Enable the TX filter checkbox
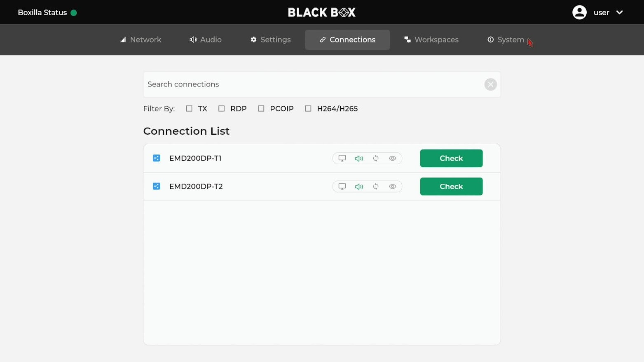 pos(189,109)
